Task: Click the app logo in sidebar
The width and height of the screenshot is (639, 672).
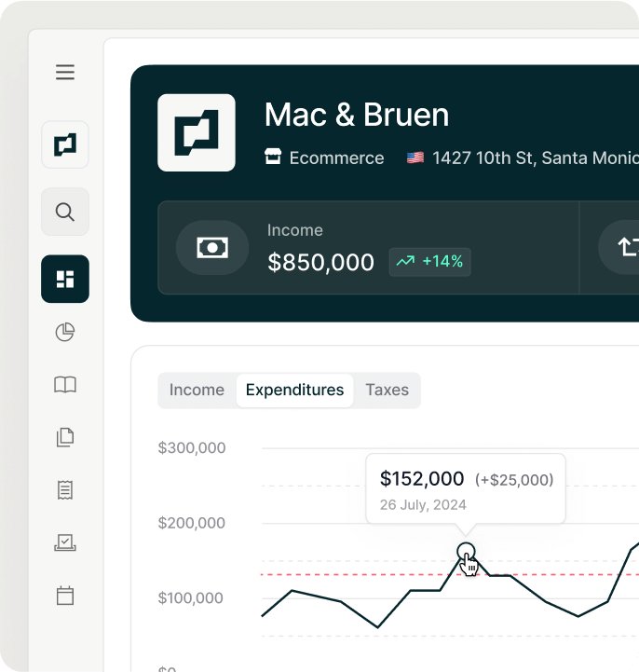Action: [65, 144]
